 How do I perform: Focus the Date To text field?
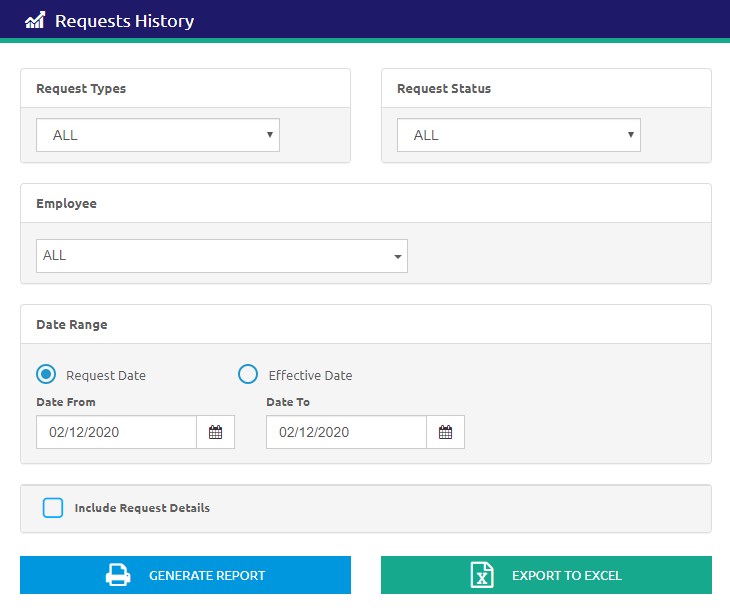coord(346,432)
